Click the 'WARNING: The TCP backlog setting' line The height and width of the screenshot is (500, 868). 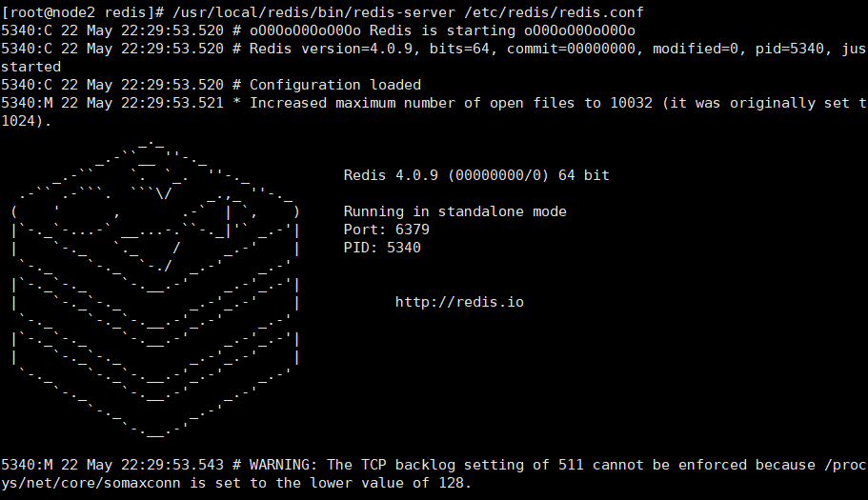click(434, 465)
